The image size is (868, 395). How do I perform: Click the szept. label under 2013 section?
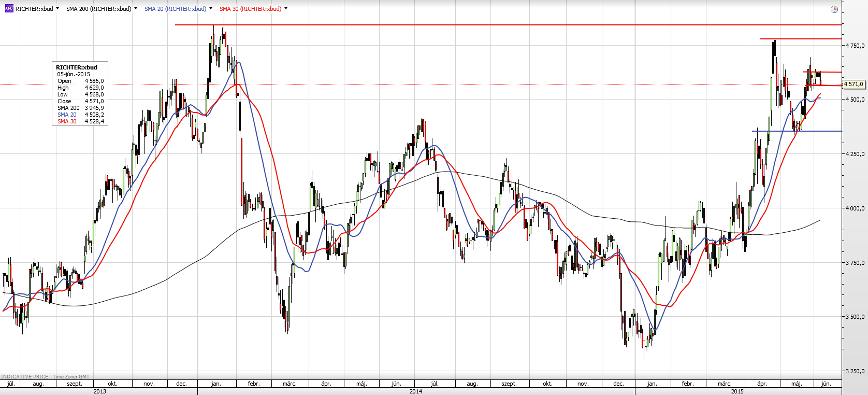(x=75, y=384)
